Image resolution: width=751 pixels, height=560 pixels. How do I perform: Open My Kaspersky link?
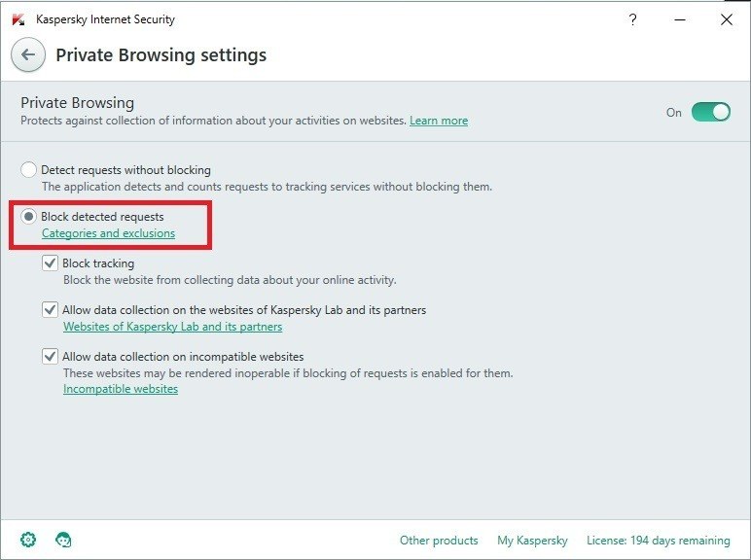532,540
